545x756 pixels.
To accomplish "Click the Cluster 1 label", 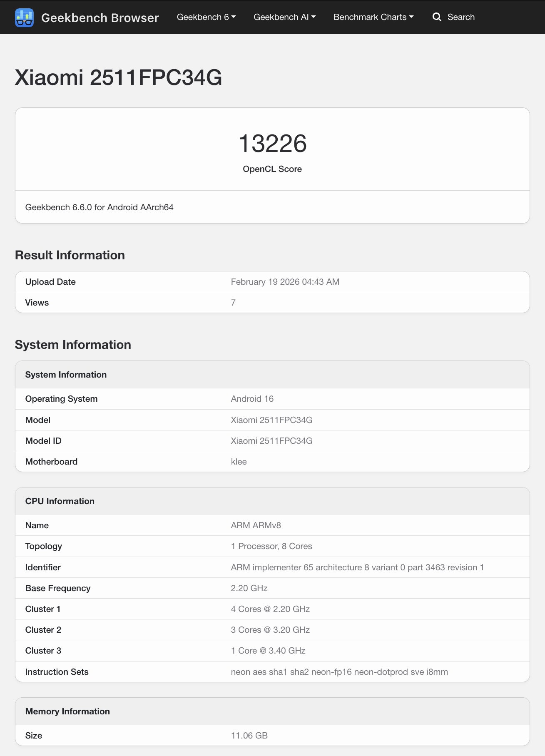I will [x=43, y=609].
